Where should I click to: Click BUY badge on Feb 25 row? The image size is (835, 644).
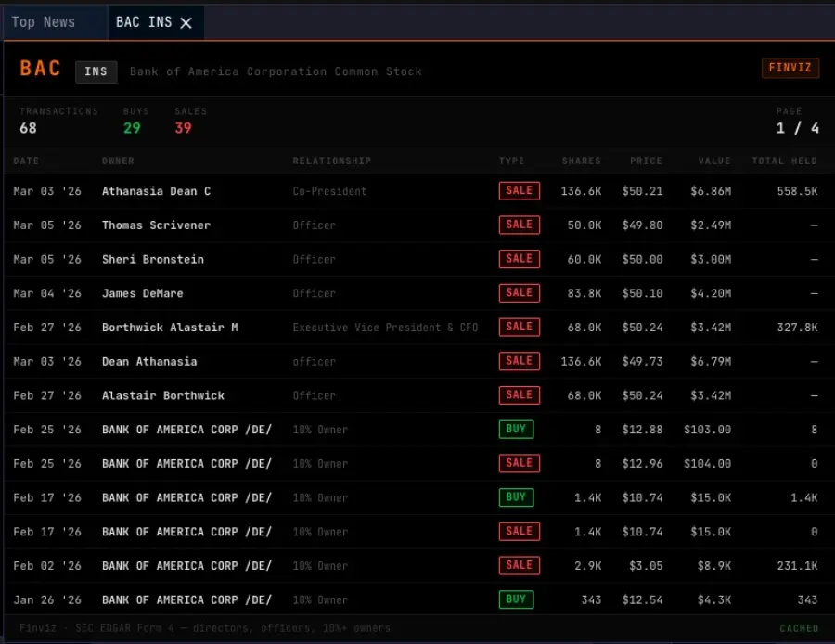click(516, 429)
